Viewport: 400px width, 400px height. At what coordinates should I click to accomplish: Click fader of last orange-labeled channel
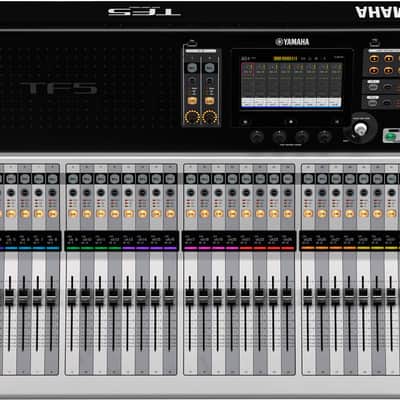pos(349,296)
